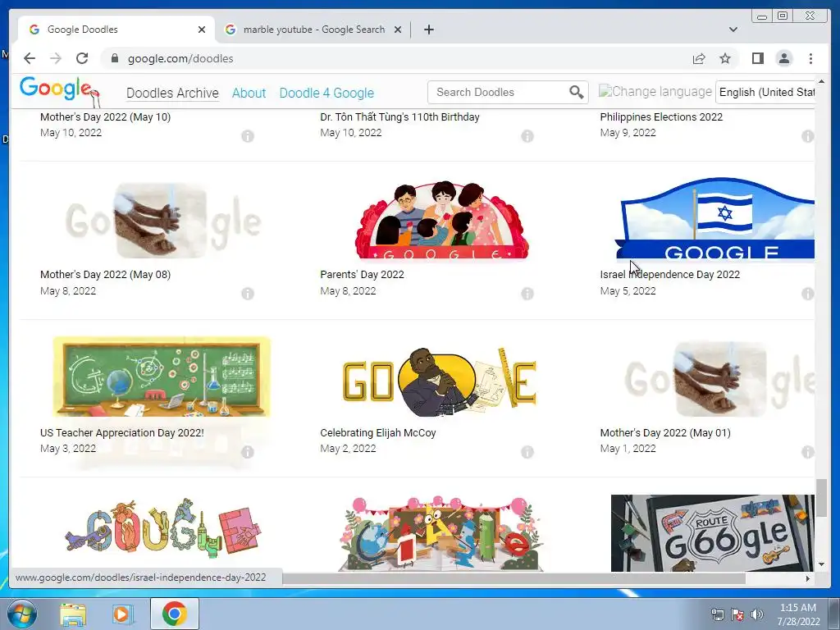Image resolution: width=840 pixels, height=630 pixels.
Task: Open the Route 66 doodle image
Action: 713,533
